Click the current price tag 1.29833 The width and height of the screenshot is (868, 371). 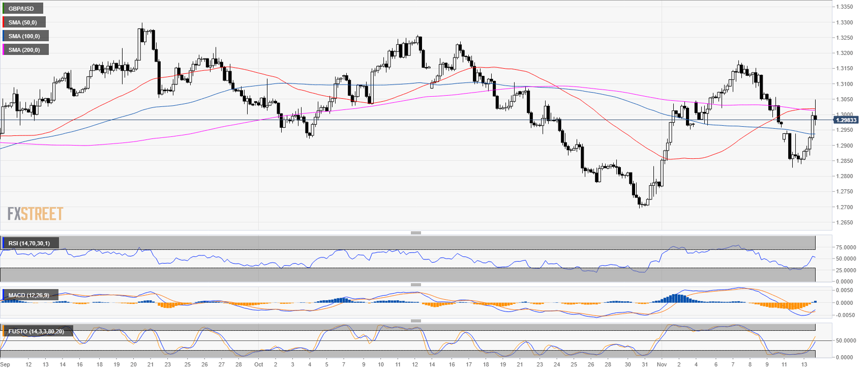(846, 120)
